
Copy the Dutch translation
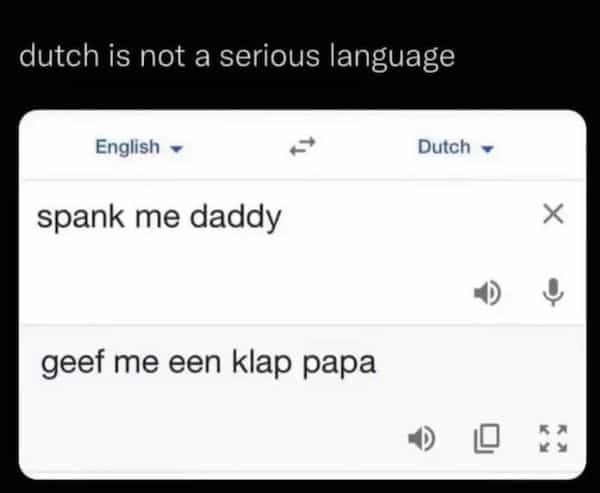pos(485,437)
